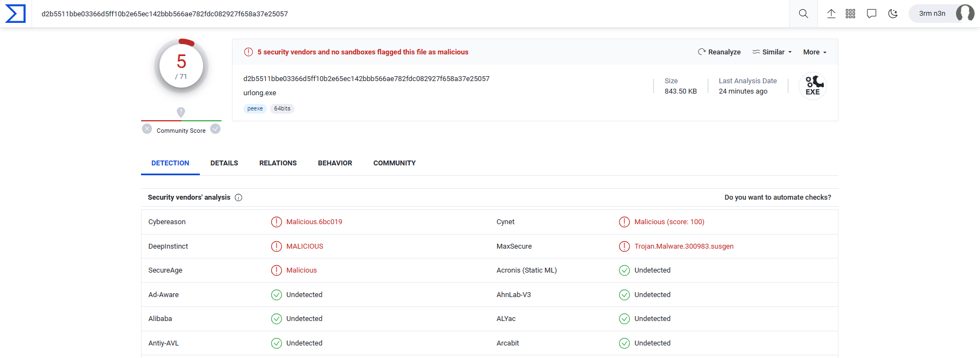Open the notifications chat icon
Viewport: 980px width, 358px height.
click(x=872, y=14)
